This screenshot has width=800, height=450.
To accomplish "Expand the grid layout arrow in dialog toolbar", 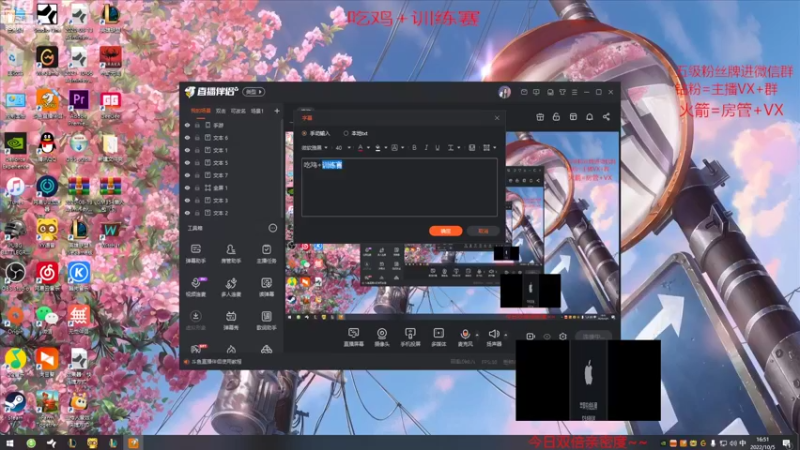I will (494, 148).
